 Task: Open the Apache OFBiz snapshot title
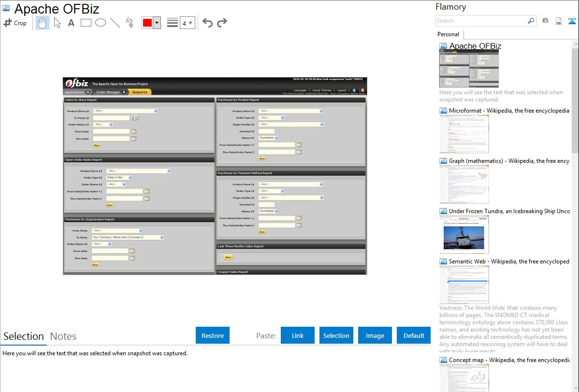tap(475, 46)
